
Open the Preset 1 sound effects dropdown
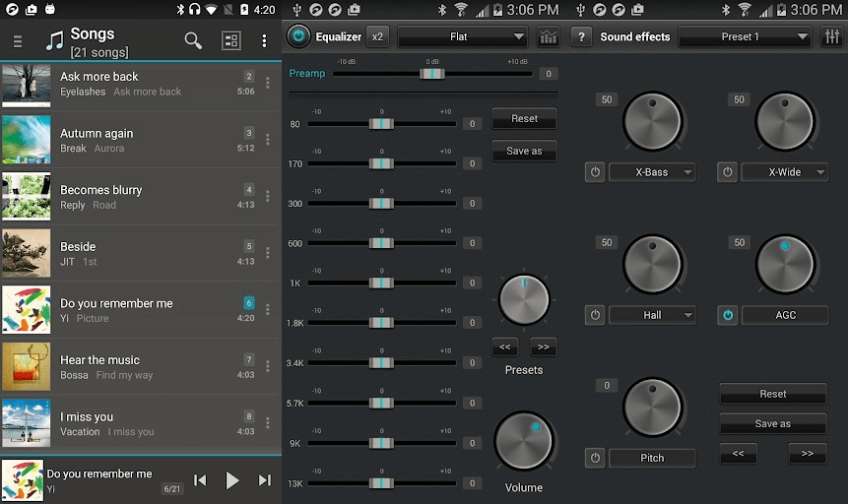(745, 37)
